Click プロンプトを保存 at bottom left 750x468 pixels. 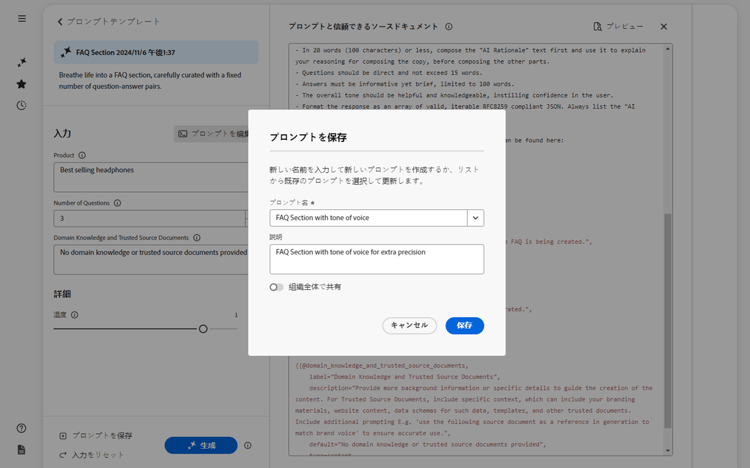[x=96, y=435]
